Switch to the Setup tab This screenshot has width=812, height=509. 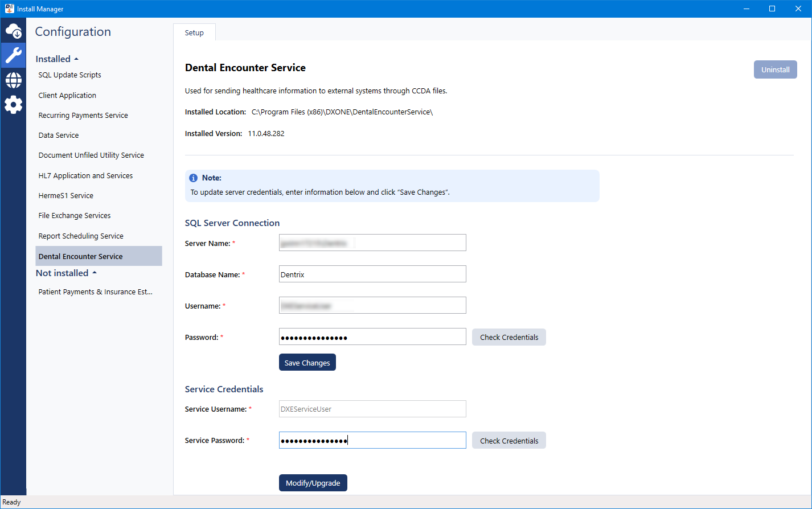(194, 33)
